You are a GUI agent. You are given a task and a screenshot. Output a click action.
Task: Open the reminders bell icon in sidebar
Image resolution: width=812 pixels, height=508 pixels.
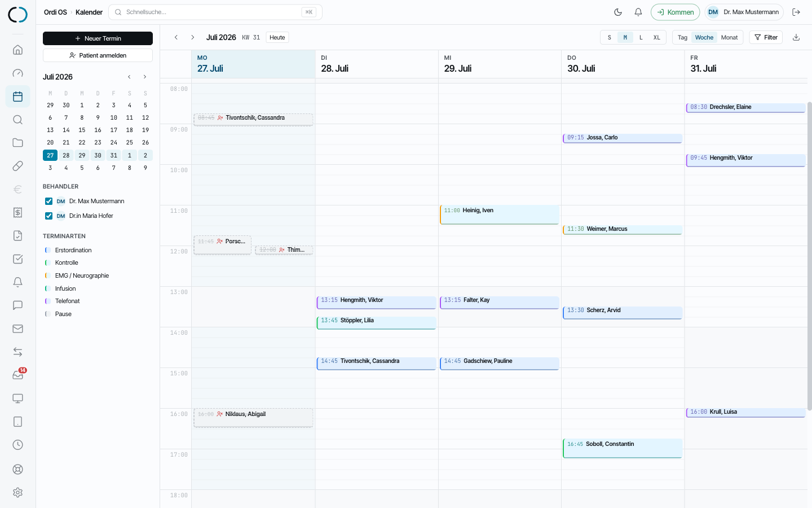click(17, 282)
